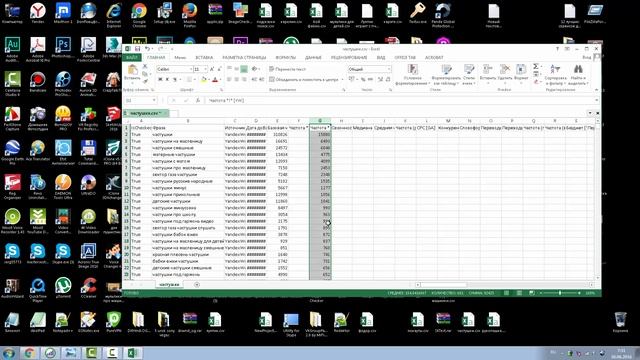Click the yellow Fill Color swatch
Image resolution: width=640 pixels, height=360 pixels.
(204, 80)
